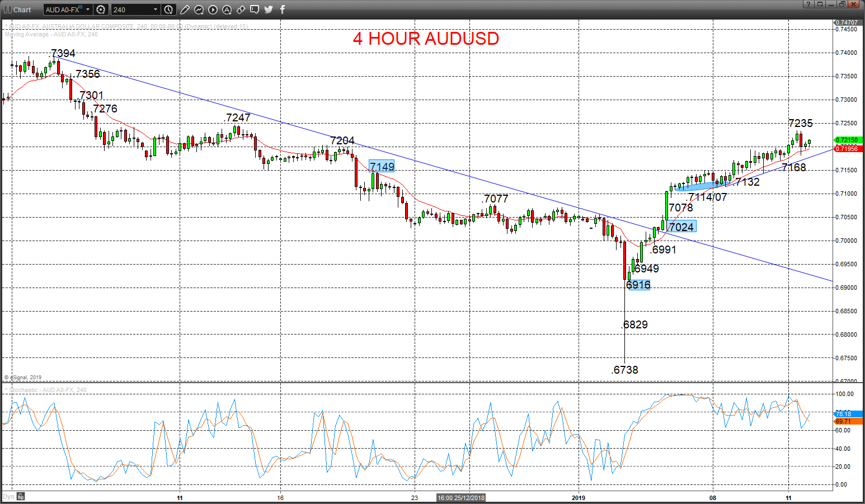Click the 7235 price label
Screen dimensions: 865x504
click(801, 123)
